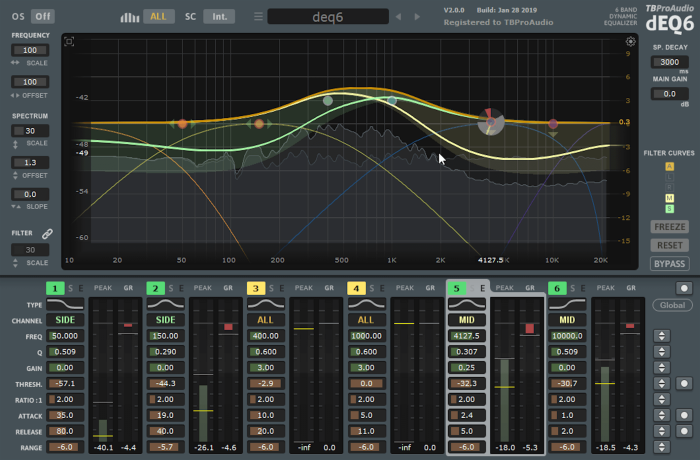Image resolution: width=700 pixels, height=460 pixels.
Task: Select band 1 low shelf type icon
Action: [65, 305]
